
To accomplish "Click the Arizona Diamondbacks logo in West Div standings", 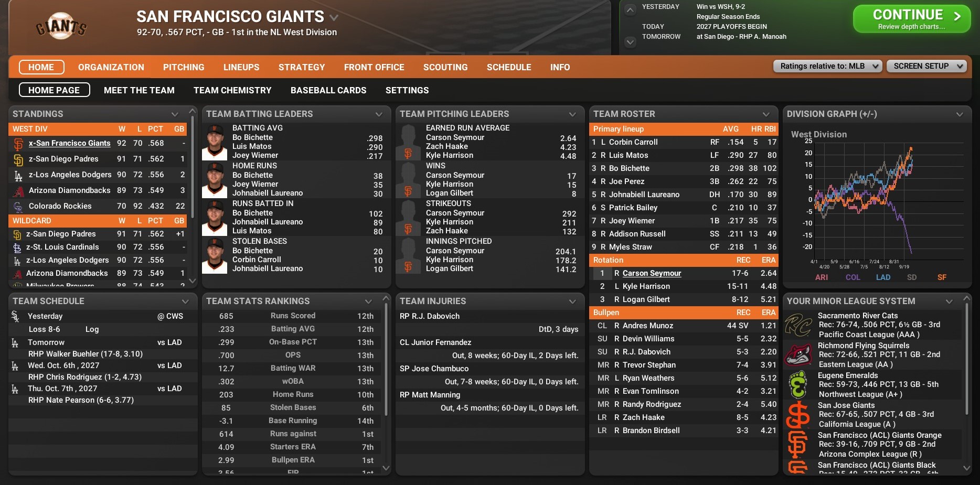I will pyautogui.click(x=18, y=191).
